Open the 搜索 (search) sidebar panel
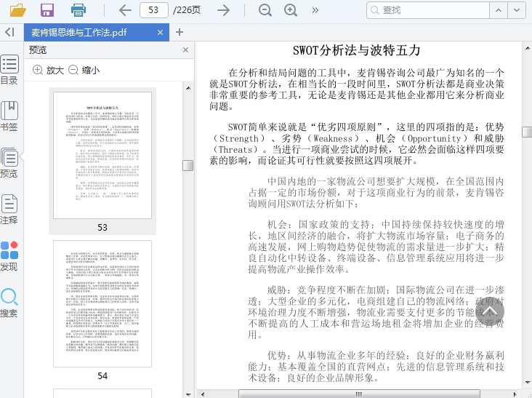This screenshot has width=532, height=398. point(9,303)
